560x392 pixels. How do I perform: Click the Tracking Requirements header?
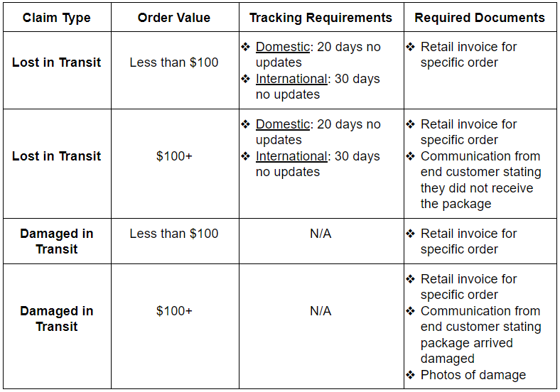(x=321, y=18)
